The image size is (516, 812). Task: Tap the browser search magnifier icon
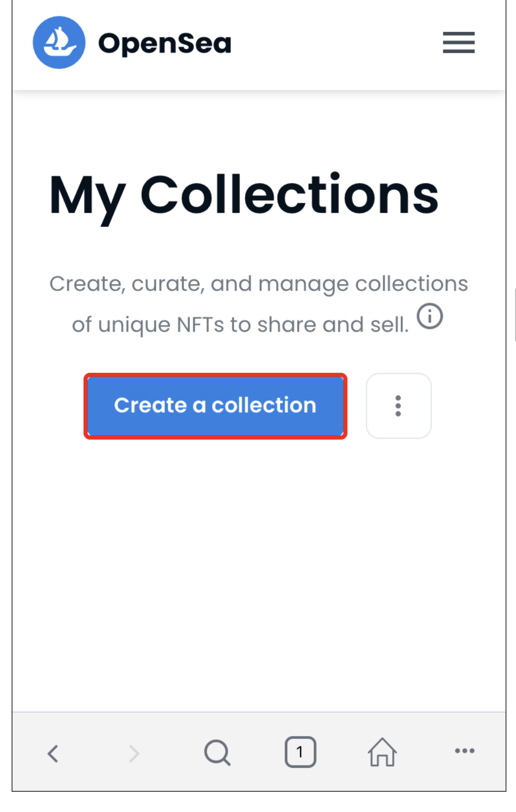tap(218, 753)
